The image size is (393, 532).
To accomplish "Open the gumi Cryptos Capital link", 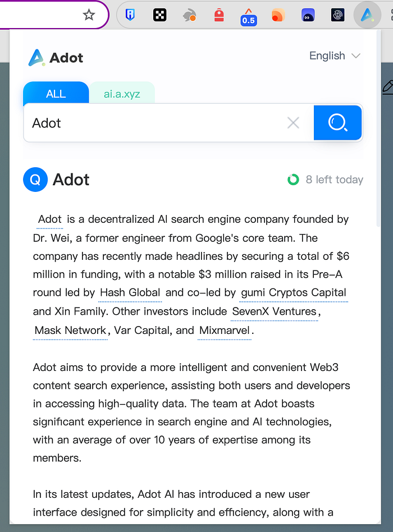I will [293, 292].
